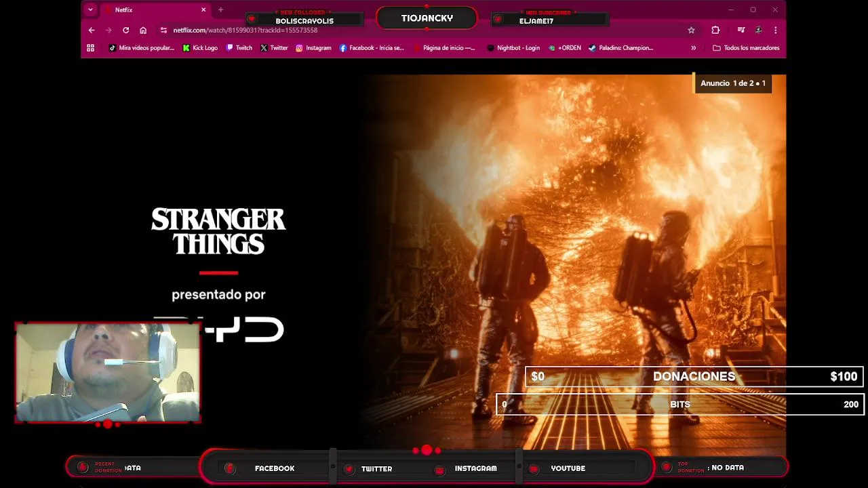The height and width of the screenshot is (488, 868).
Task: Bookmark this page with the star icon
Action: click(x=691, y=30)
